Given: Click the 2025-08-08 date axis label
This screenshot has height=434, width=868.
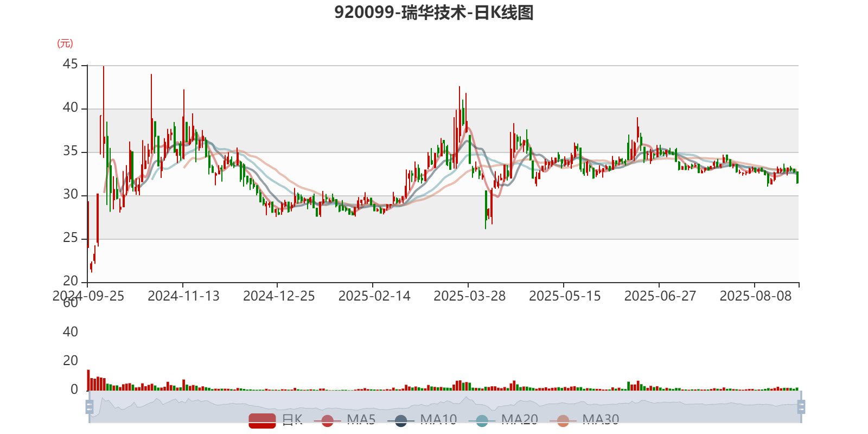Looking at the screenshot, I should (755, 296).
